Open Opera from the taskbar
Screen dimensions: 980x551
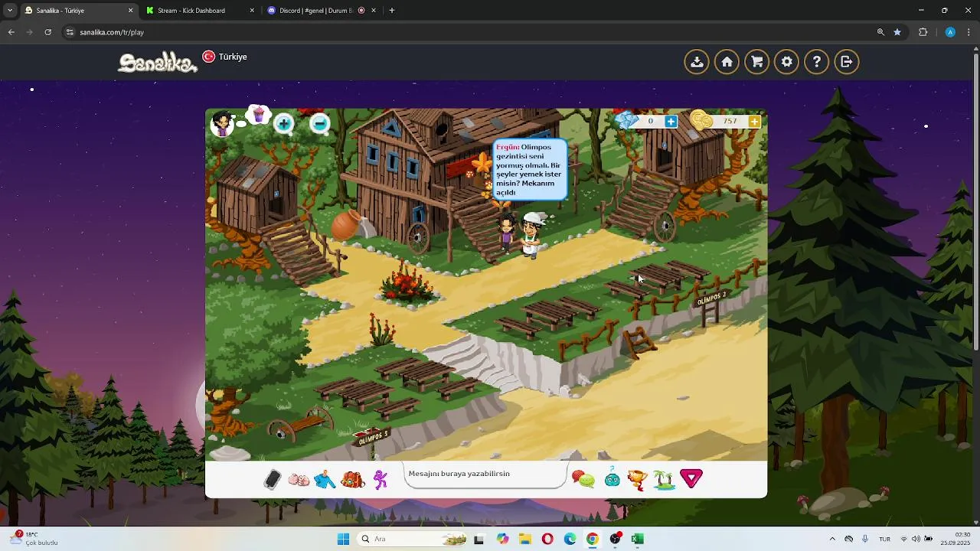point(547,539)
